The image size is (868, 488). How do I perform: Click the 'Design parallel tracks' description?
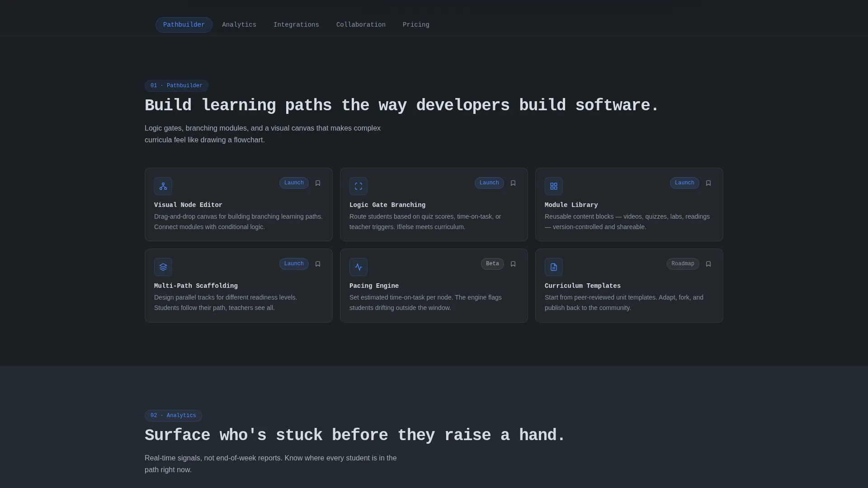coord(226,303)
